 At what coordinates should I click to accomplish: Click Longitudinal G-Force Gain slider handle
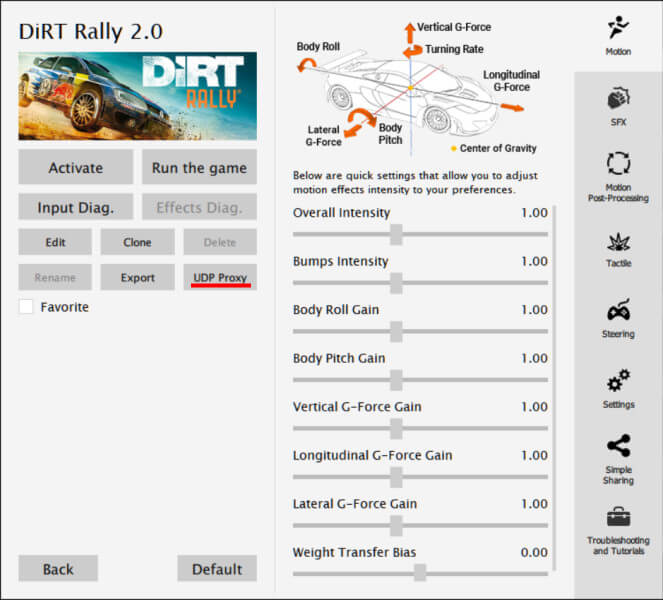(x=396, y=477)
